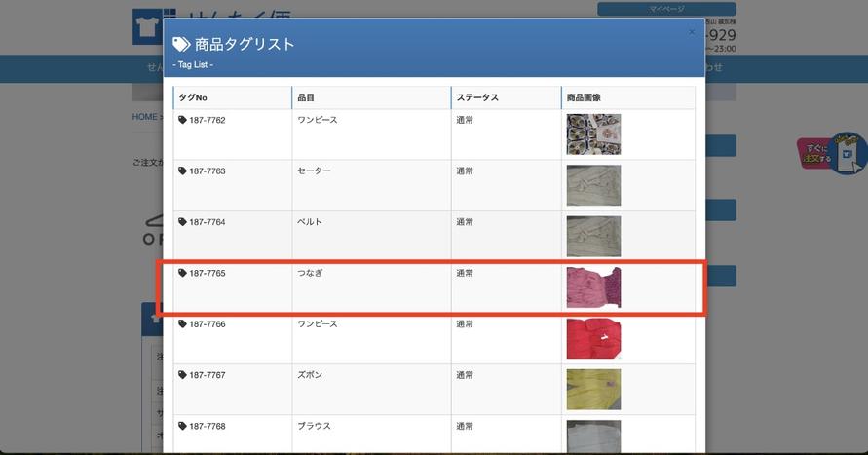Viewport: 868px width, 455px height.
Task: Click the tags icon in 商品タグリスト header
Action: point(181,44)
